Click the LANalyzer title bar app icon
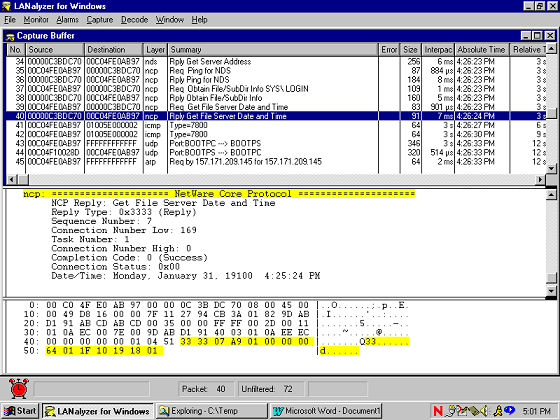 (x=6, y=6)
